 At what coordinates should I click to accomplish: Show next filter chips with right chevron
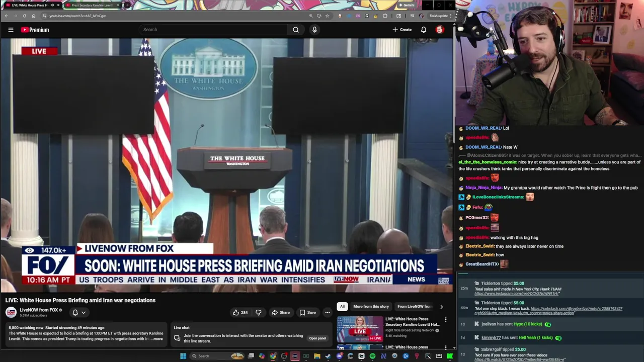(441, 306)
